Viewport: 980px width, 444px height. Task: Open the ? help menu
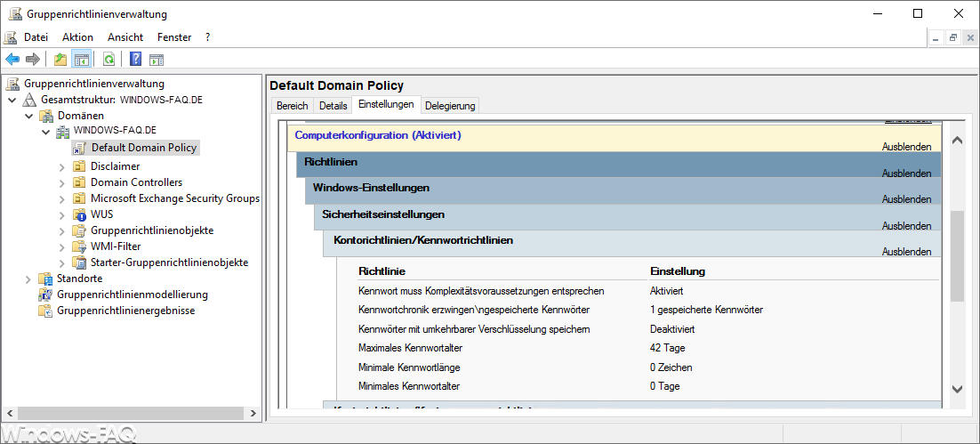[x=207, y=37]
